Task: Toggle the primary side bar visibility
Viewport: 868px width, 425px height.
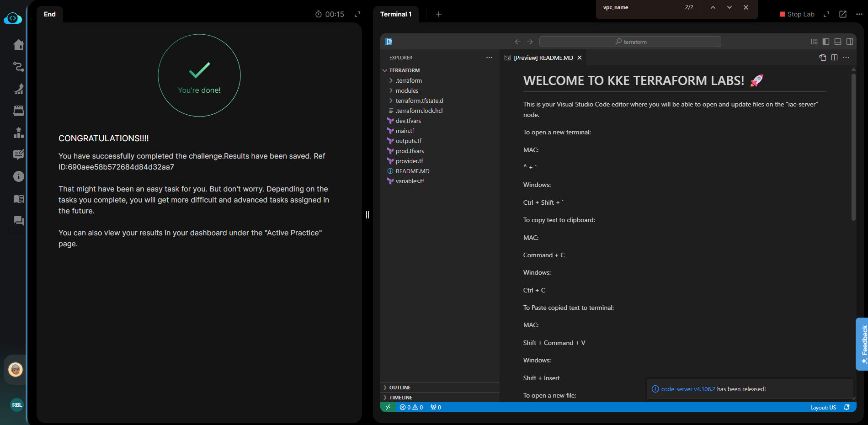Action: tap(826, 42)
